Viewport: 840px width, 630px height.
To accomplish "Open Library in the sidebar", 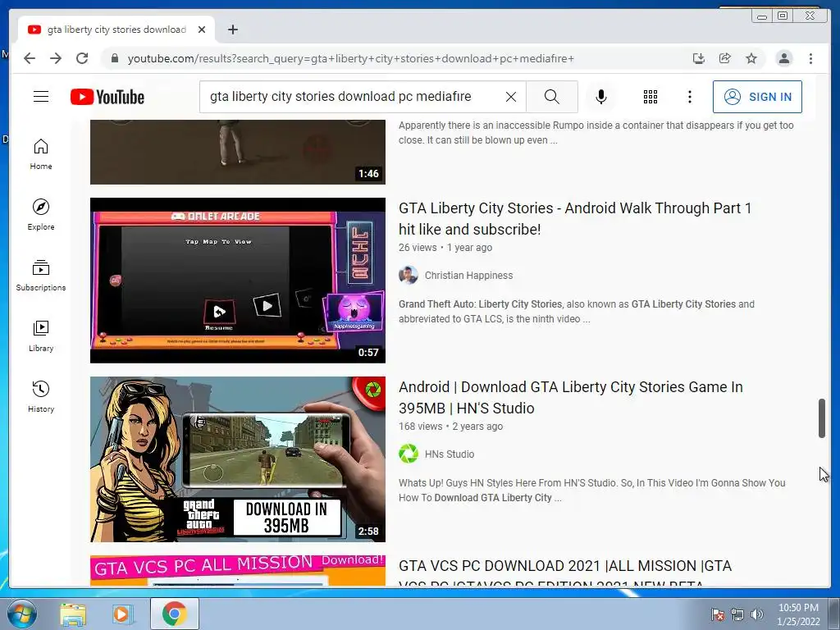I will (41, 336).
